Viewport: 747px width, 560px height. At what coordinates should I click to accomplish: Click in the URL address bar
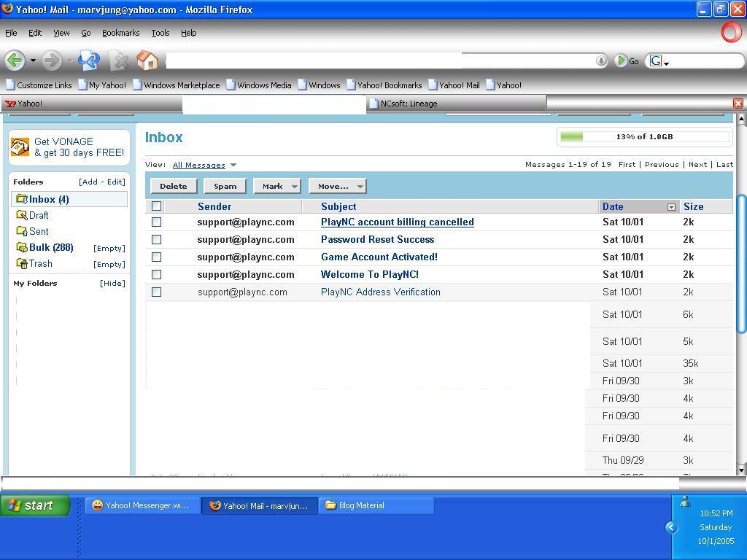[x=379, y=61]
